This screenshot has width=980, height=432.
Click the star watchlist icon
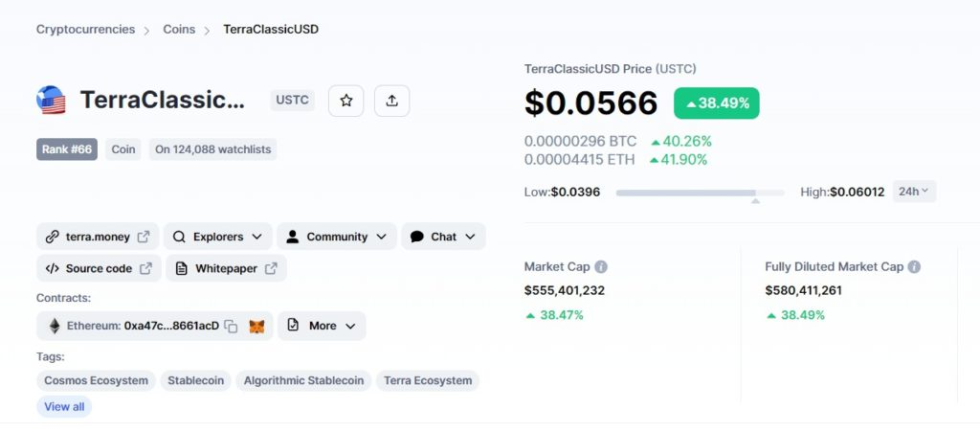coord(345,101)
